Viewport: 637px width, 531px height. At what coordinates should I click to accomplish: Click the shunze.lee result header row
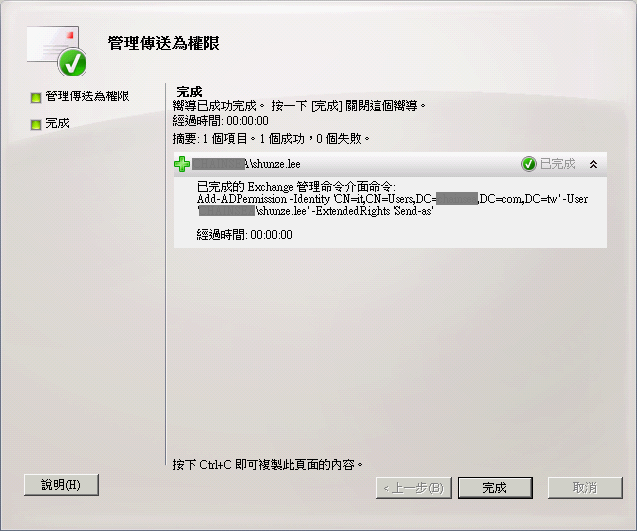pos(390,164)
